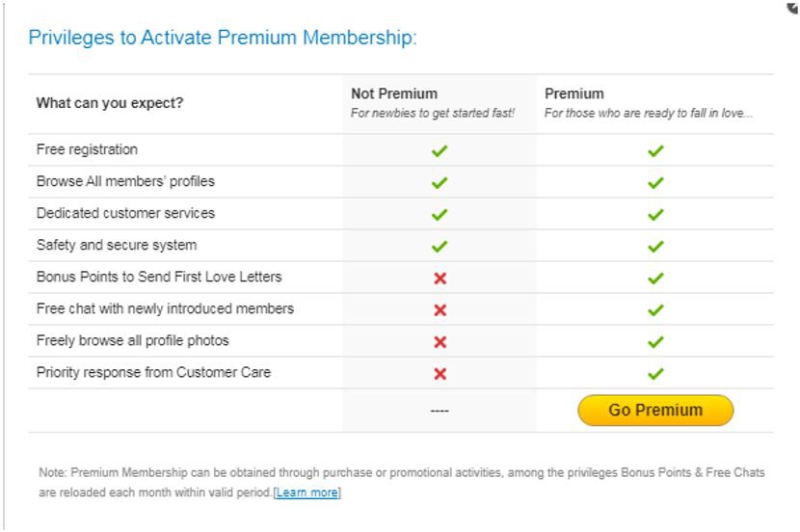The height and width of the screenshot is (532, 800).
Task: Click the Premium column header
Action: coord(574,93)
